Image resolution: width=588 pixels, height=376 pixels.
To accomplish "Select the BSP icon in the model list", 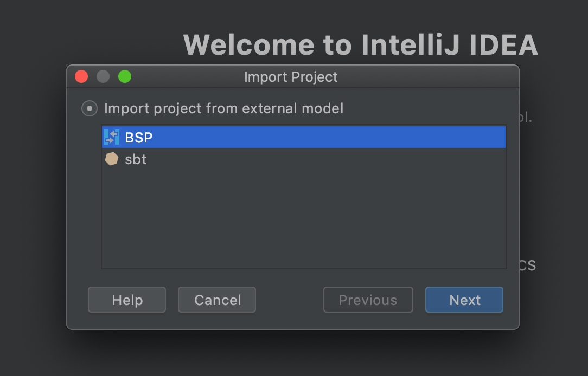I will [x=112, y=137].
